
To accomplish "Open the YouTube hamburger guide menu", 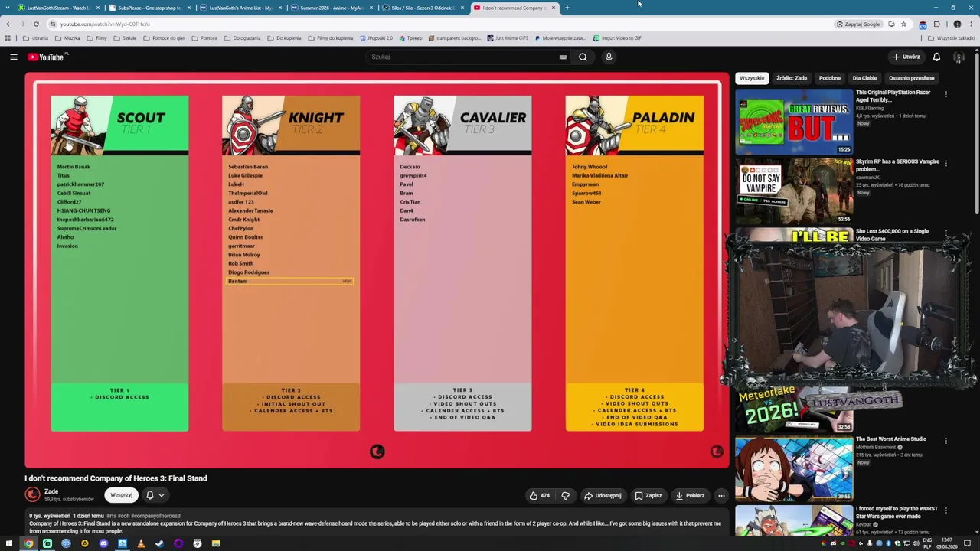I will (13, 57).
